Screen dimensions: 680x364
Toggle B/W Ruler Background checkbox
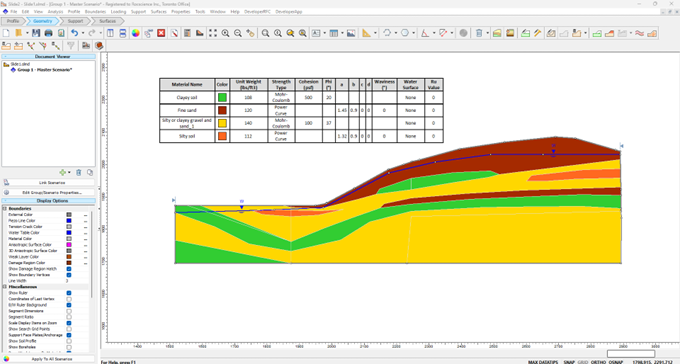[x=69, y=305]
